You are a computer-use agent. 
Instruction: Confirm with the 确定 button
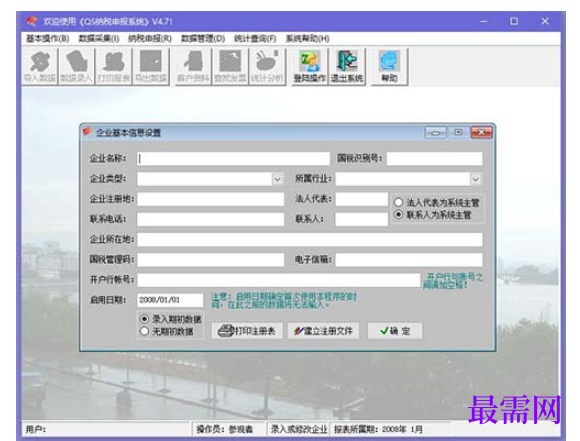[395, 331]
